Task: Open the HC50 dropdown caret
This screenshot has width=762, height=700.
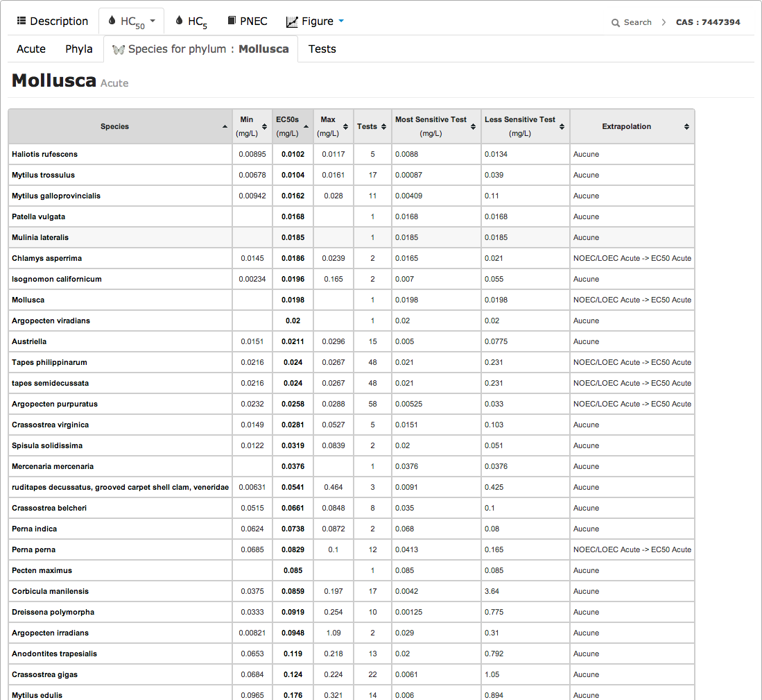Action: coord(153,21)
